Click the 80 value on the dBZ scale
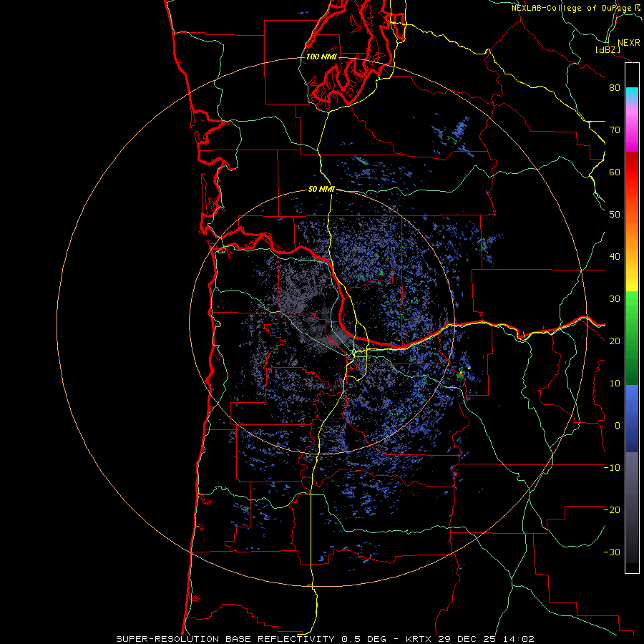 (x=615, y=88)
